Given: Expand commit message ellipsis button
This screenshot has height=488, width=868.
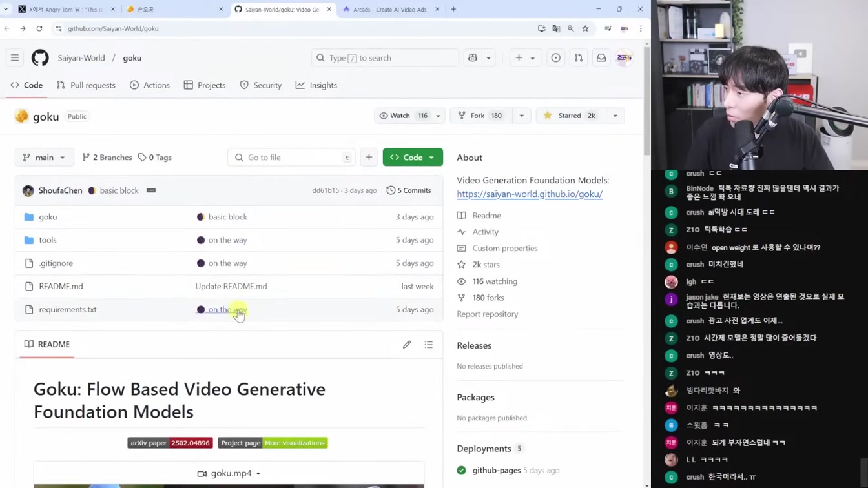Looking at the screenshot, I should click(151, 190).
